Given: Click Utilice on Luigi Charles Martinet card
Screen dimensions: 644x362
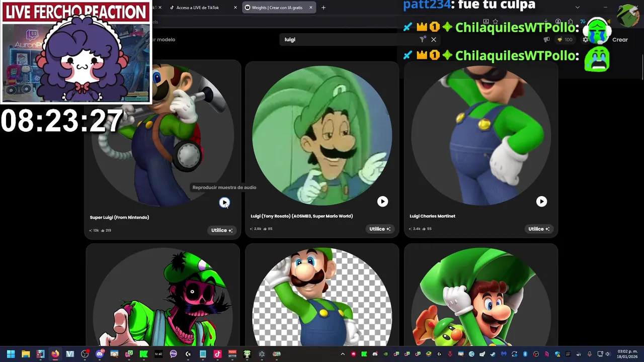Looking at the screenshot, I should pos(539,229).
